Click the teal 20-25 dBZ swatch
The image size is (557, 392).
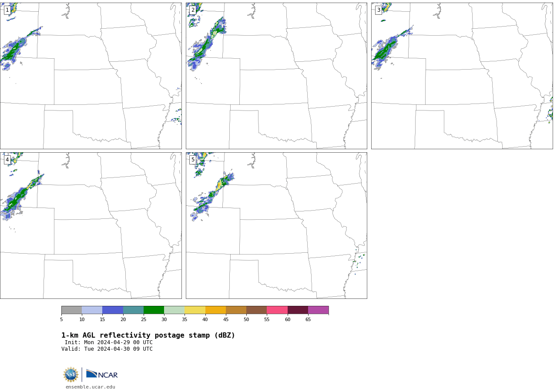(133, 310)
